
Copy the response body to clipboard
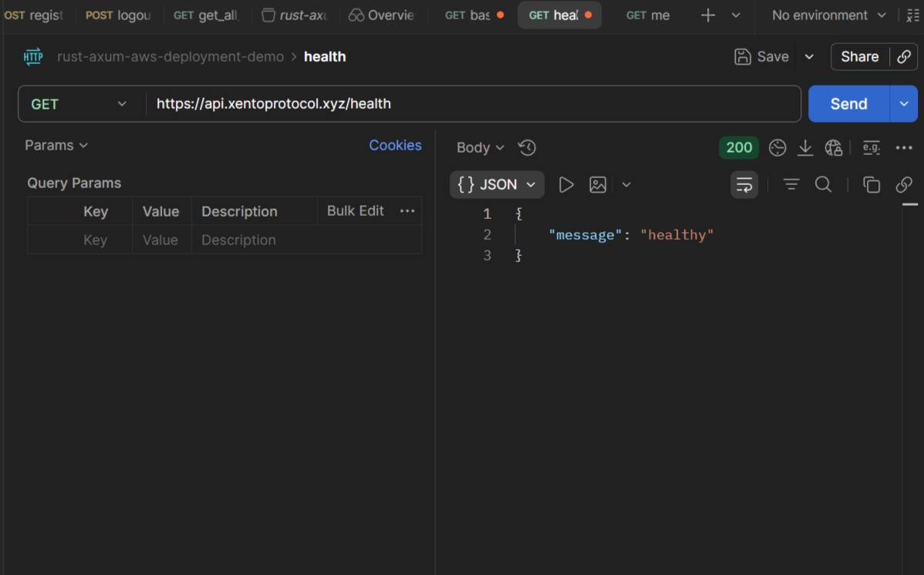871,185
